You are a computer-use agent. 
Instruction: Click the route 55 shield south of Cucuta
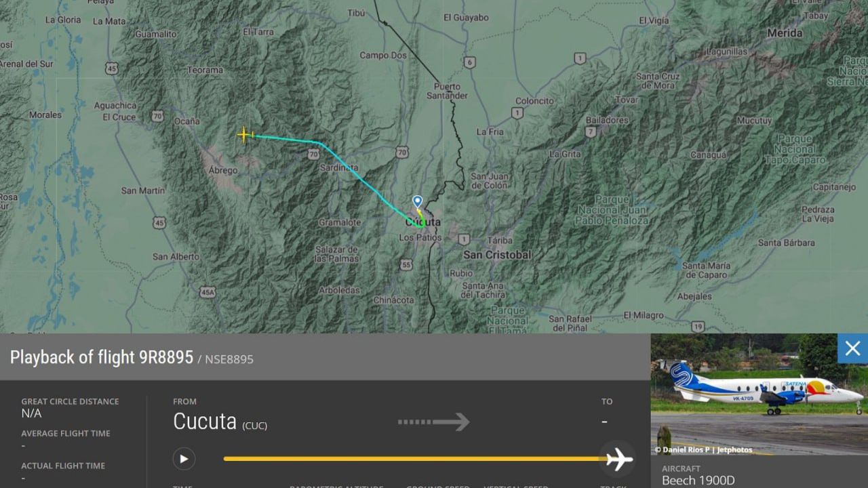406,264
